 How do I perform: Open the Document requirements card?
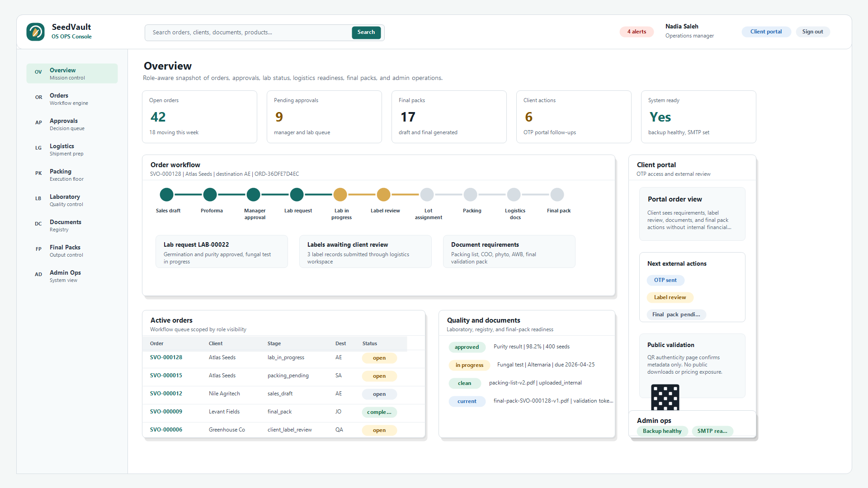tap(509, 252)
